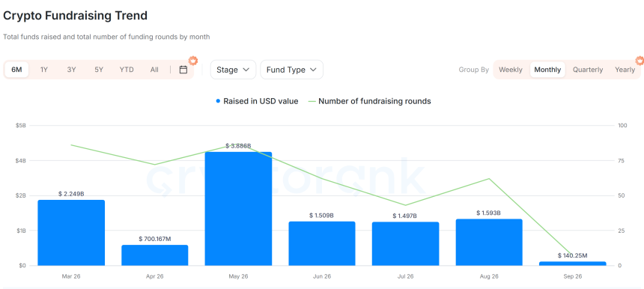Click the premium crown badge above calendar
This screenshot has width=644, height=289.
click(x=193, y=61)
